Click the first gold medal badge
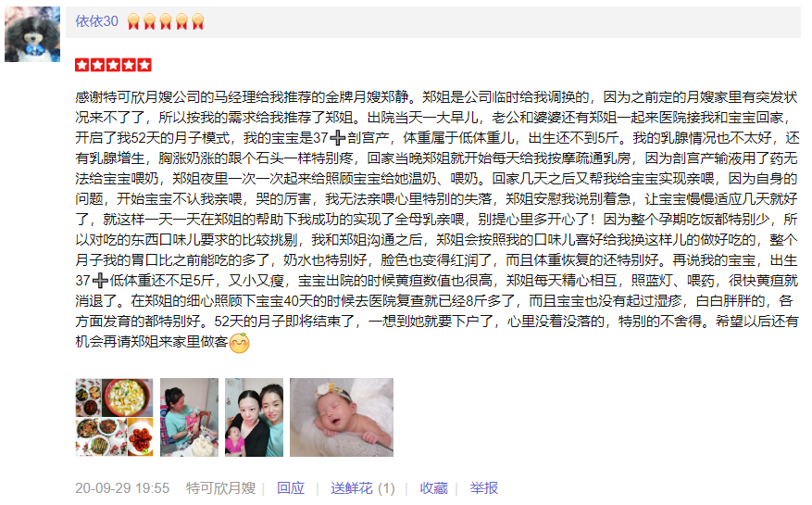This screenshot has height=505, width=812. [133, 22]
